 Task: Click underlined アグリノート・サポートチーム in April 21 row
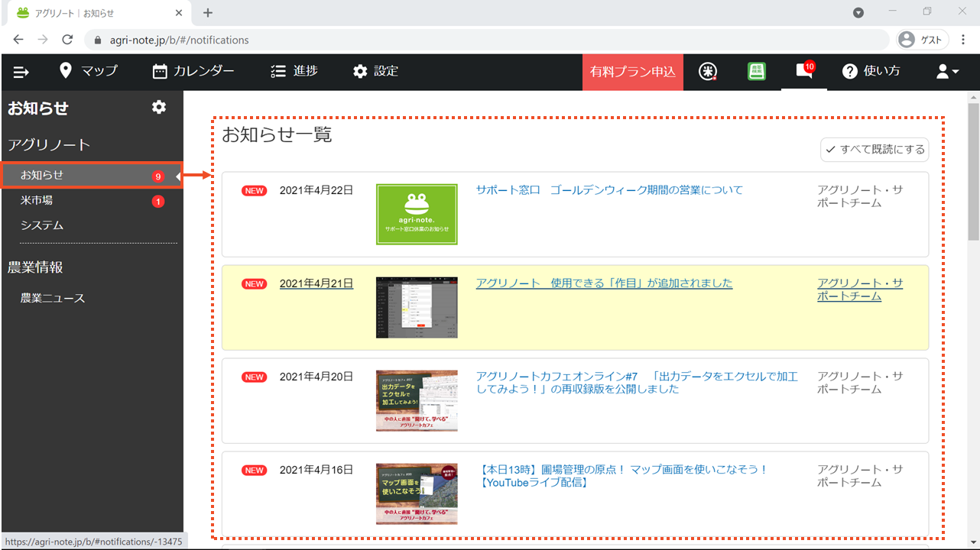[860, 290]
